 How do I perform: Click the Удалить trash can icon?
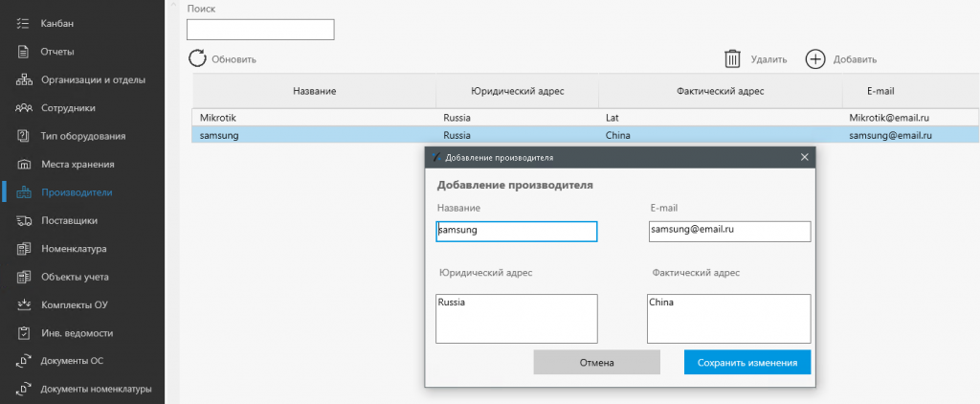(x=732, y=58)
